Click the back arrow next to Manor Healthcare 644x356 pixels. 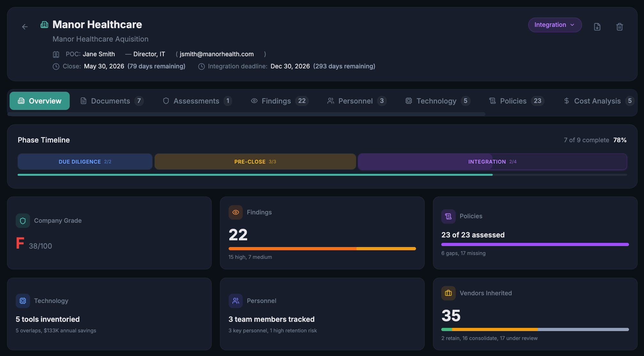tap(25, 27)
